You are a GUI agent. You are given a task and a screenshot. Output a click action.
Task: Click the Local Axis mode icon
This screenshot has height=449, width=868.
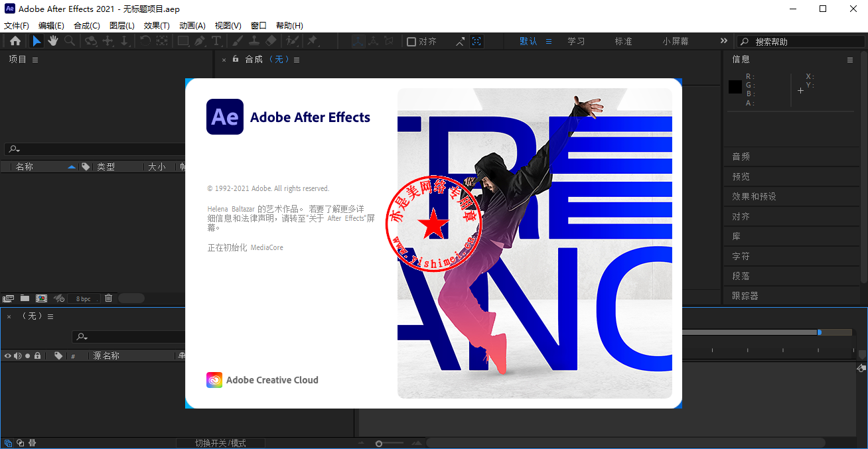[x=358, y=41]
